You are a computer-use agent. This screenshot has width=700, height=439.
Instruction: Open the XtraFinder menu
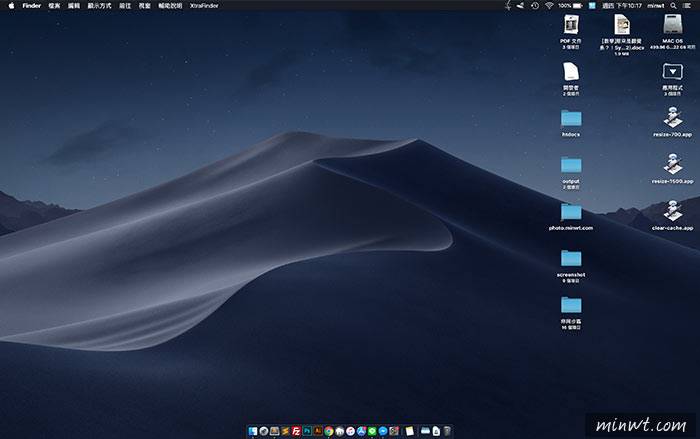pyautogui.click(x=204, y=5)
